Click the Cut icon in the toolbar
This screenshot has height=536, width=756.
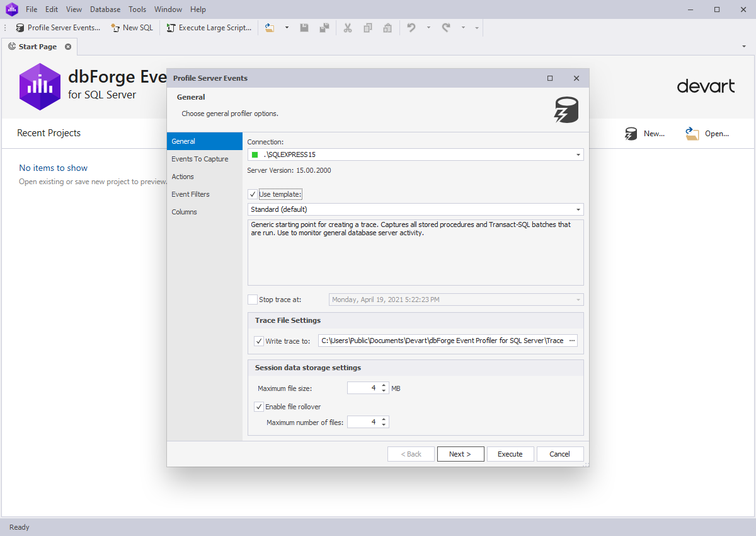(348, 27)
